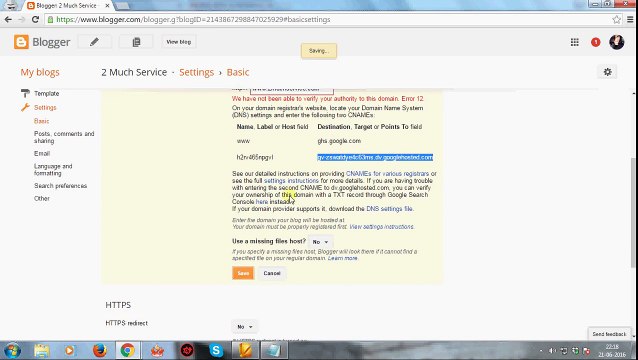This screenshot has width=638, height=360.
Task: Open Windows Start button
Action: (x=12, y=350)
